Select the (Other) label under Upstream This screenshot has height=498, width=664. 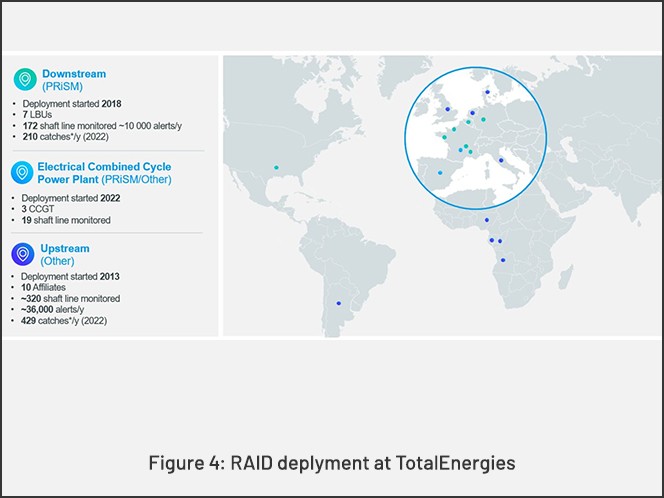coord(57,261)
